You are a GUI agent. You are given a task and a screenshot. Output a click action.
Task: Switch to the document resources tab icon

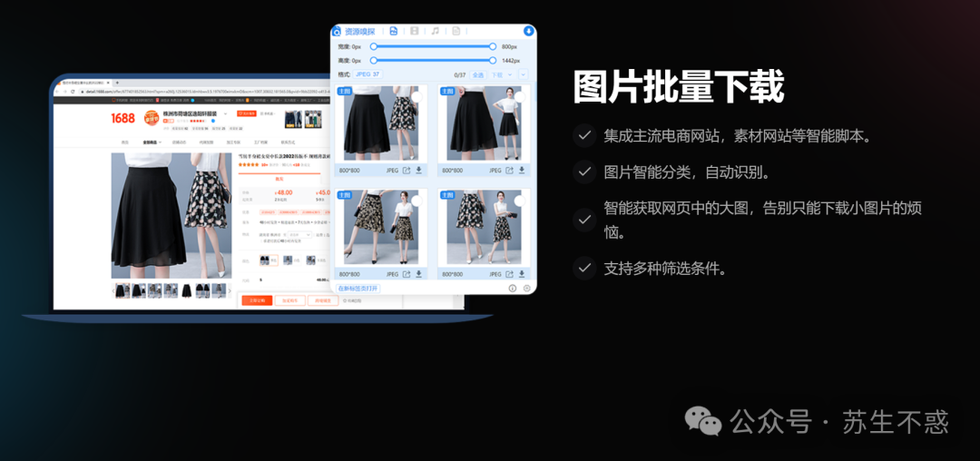click(456, 31)
